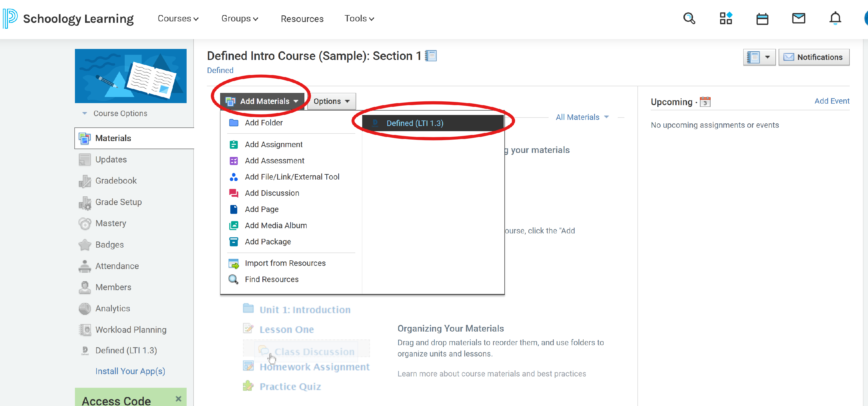Click the Add Media Album icon
The image size is (868, 406).
pos(233,225)
